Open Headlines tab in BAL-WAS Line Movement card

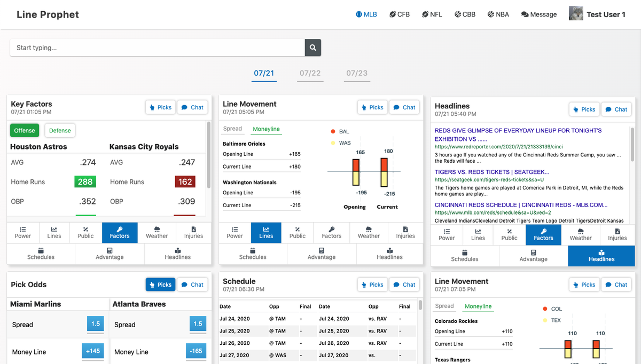click(x=390, y=254)
